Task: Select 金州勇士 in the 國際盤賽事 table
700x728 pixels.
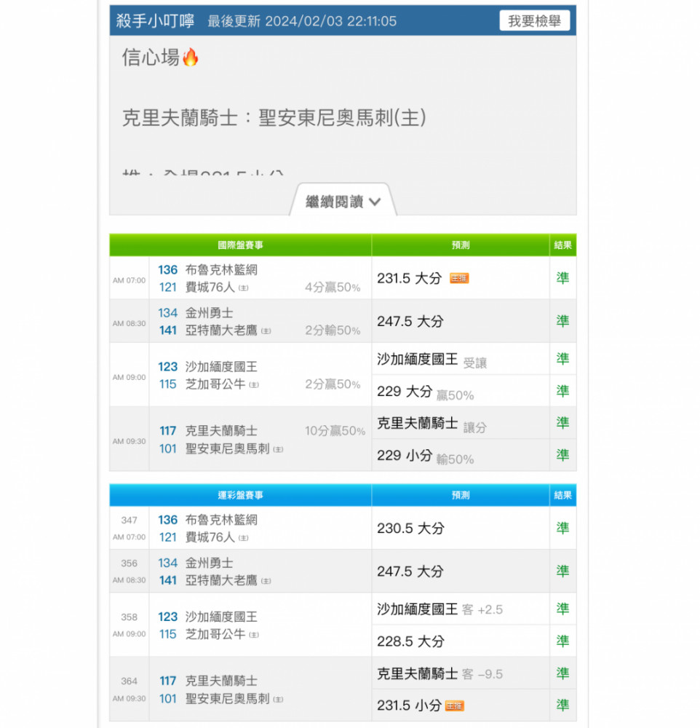Action: coord(210,313)
